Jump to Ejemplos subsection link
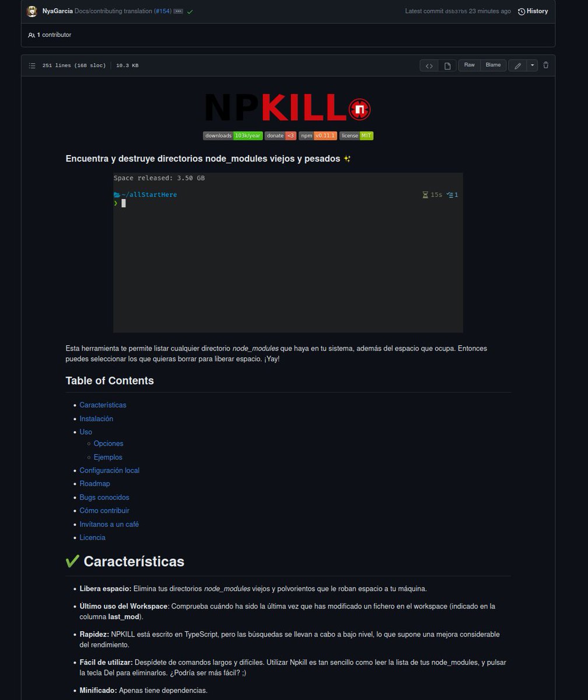The height and width of the screenshot is (700, 588). coord(108,457)
